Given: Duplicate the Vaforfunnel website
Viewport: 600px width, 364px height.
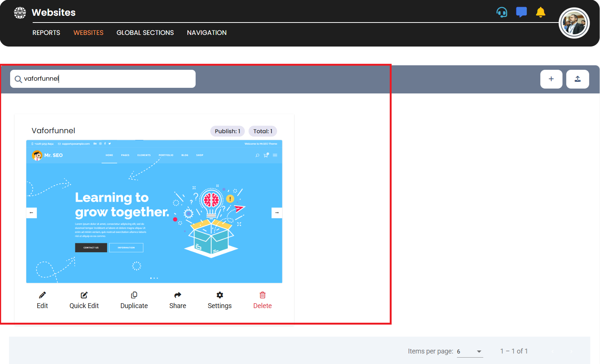Looking at the screenshot, I should pos(134,300).
